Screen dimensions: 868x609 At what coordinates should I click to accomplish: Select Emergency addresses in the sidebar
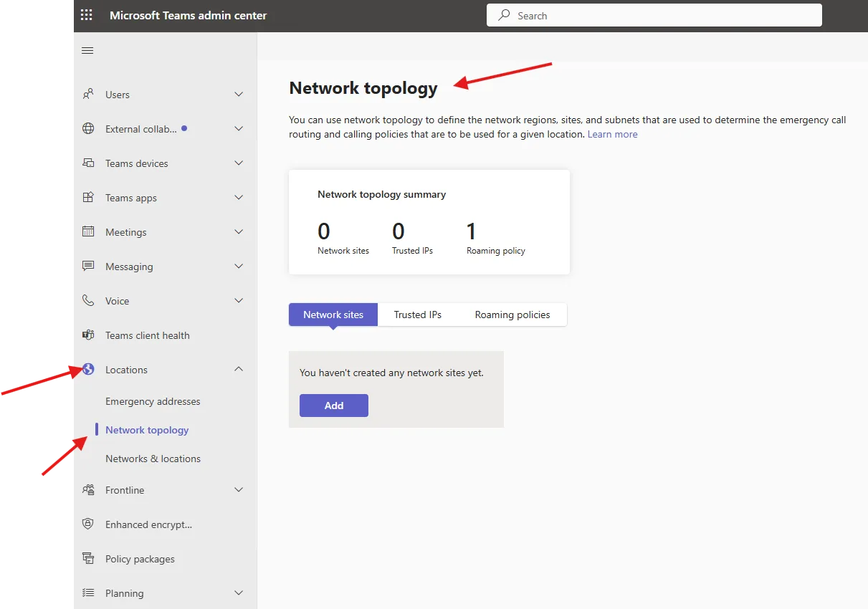coord(153,401)
